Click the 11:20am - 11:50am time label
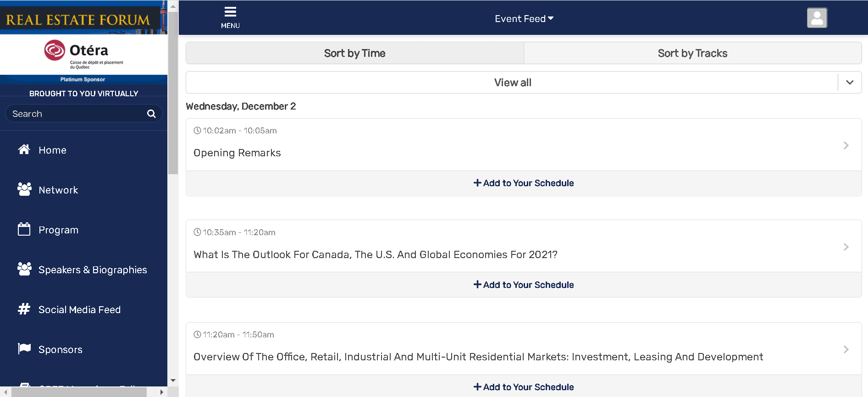This screenshot has width=868, height=397. pos(238,335)
